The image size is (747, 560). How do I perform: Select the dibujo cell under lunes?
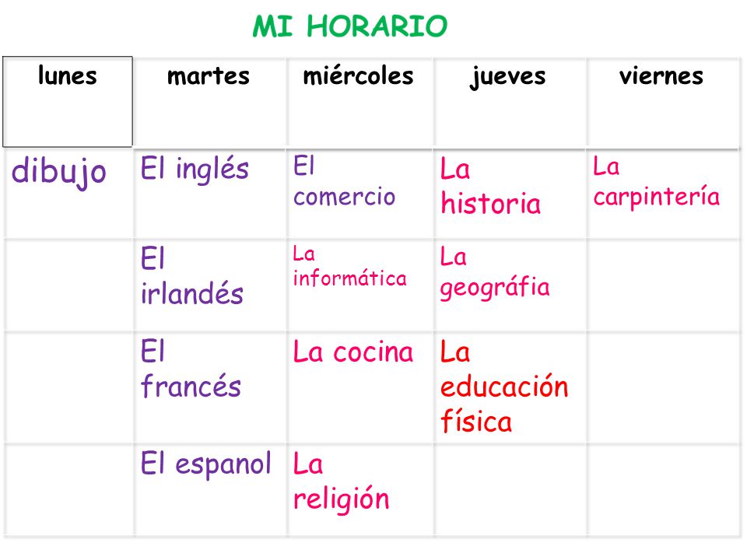coord(68,194)
